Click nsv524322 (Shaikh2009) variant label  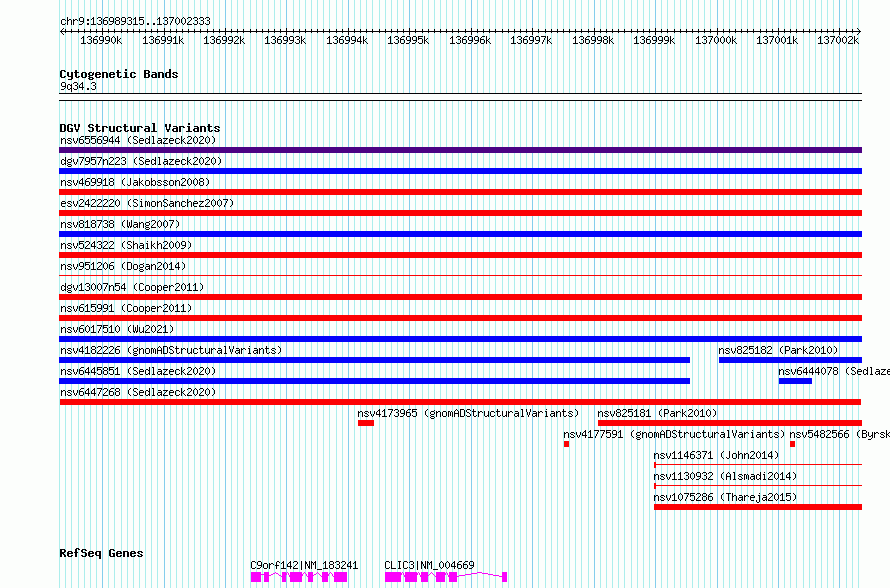[x=126, y=245]
